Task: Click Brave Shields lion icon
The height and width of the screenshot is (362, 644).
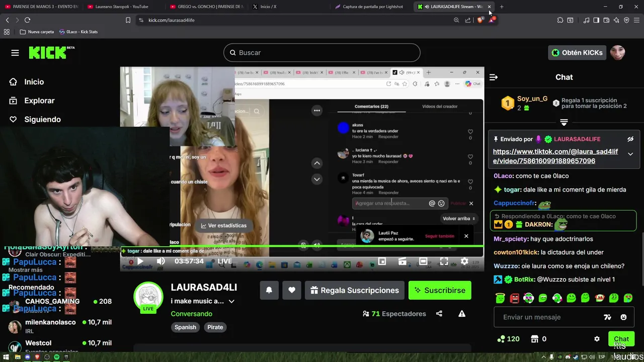Action: click(480, 20)
